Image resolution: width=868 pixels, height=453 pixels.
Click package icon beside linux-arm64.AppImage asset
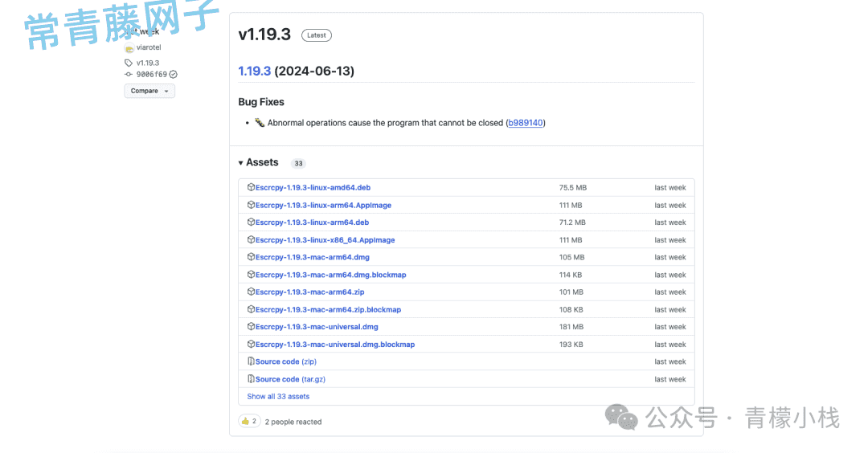251,205
